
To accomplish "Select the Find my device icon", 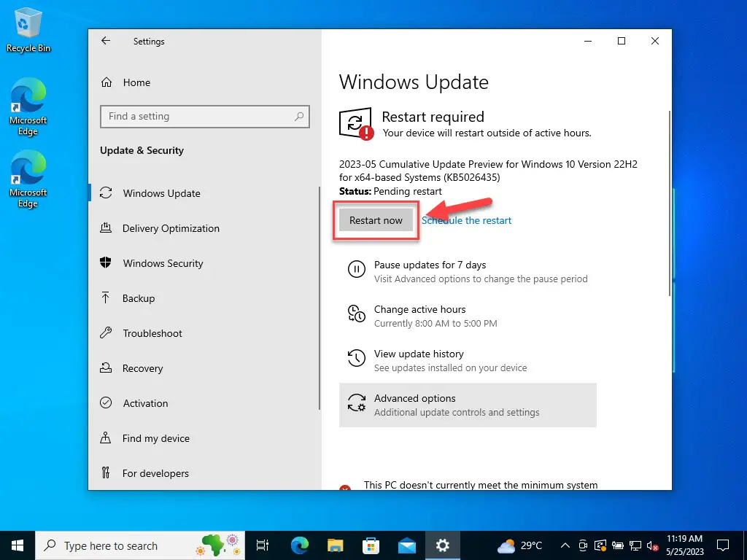I will 105,437.
